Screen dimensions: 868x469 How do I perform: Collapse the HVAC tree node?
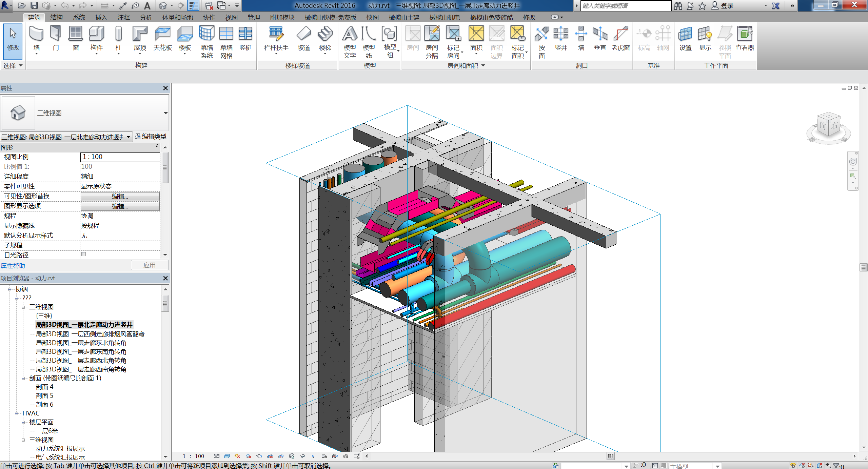(x=17, y=413)
